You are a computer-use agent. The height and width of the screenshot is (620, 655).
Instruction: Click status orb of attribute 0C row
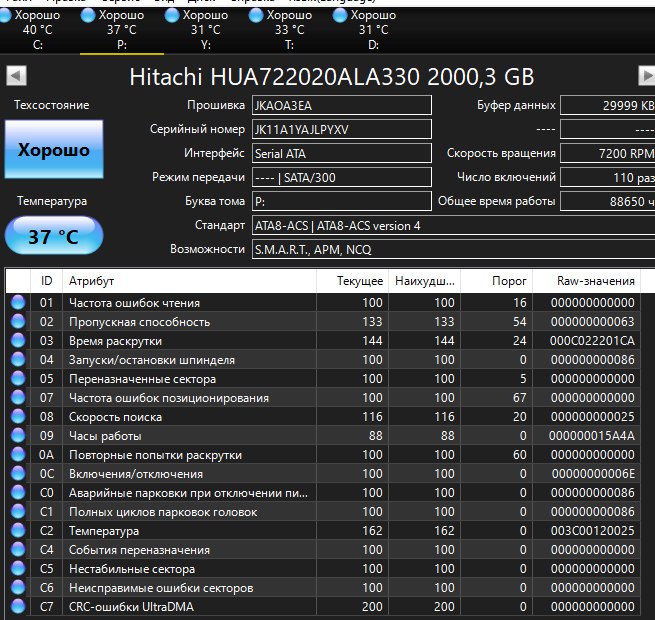tap(18, 473)
